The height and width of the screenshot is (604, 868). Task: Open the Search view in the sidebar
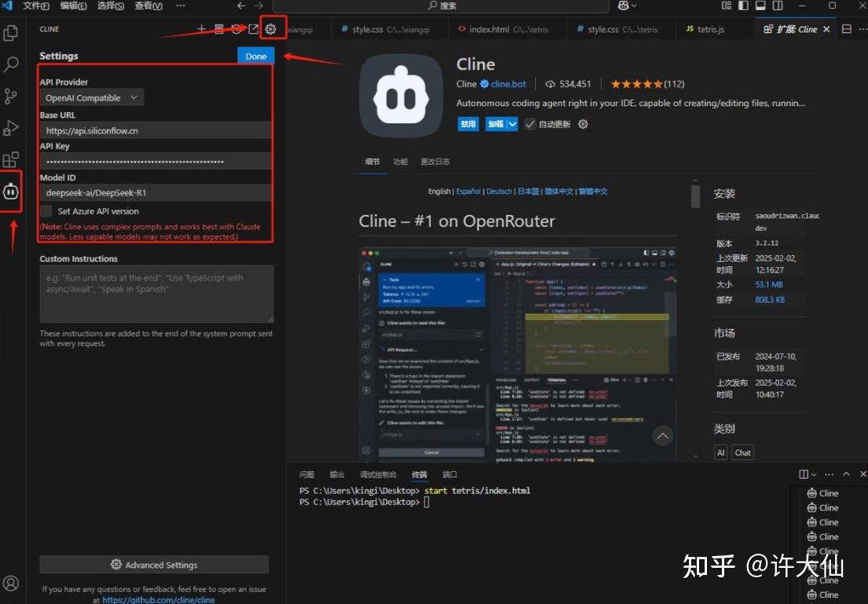pyautogui.click(x=11, y=64)
